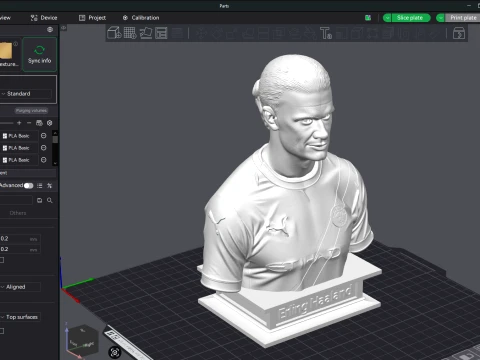The width and height of the screenshot is (480, 360).
Task: Click the search settings magnifier icon
Action: (x=50, y=200)
